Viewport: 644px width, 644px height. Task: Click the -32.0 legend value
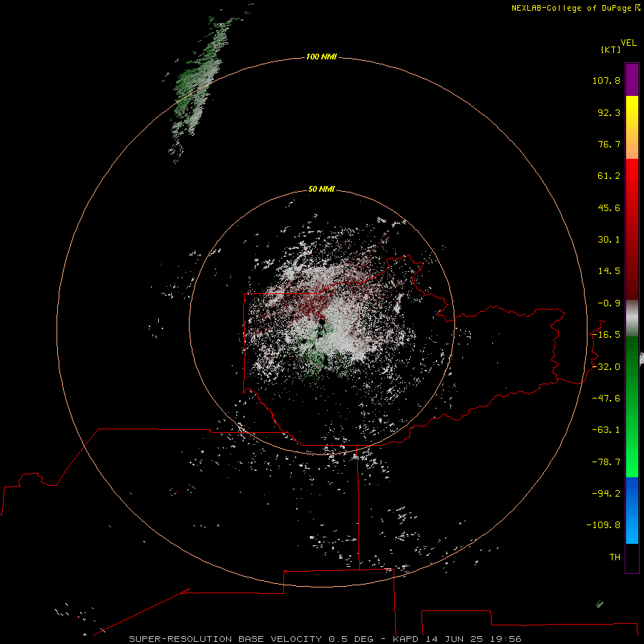606,367
